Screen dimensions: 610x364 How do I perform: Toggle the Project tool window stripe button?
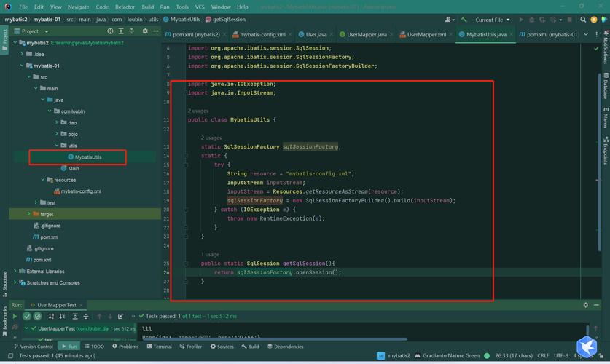pos(4,40)
